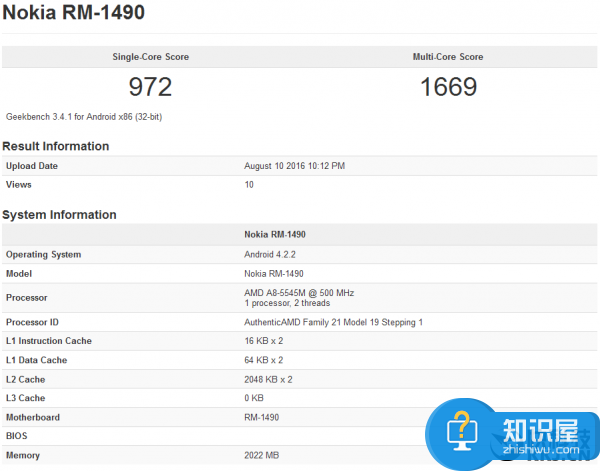
Task: Select the L3 Cache label
Action: coord(25,398)
